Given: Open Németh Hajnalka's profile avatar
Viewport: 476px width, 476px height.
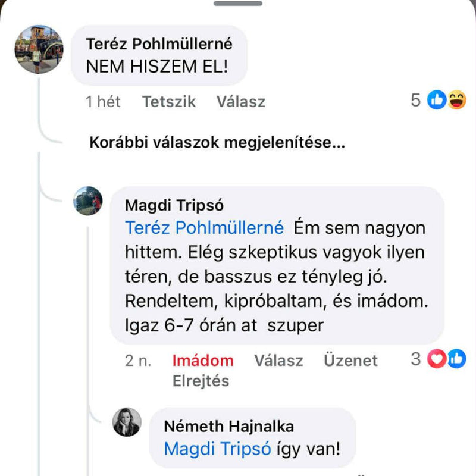Looking at the screenshot, I should (127, 422).
